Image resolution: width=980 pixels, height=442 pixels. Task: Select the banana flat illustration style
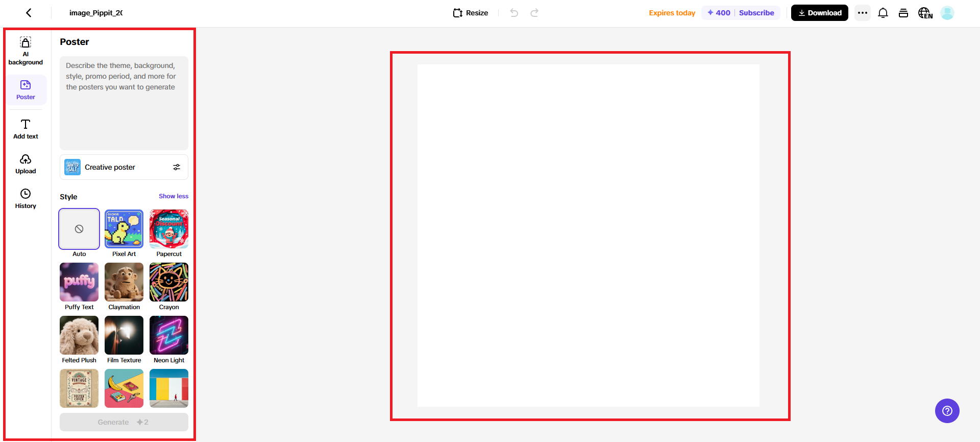[124, 388]
